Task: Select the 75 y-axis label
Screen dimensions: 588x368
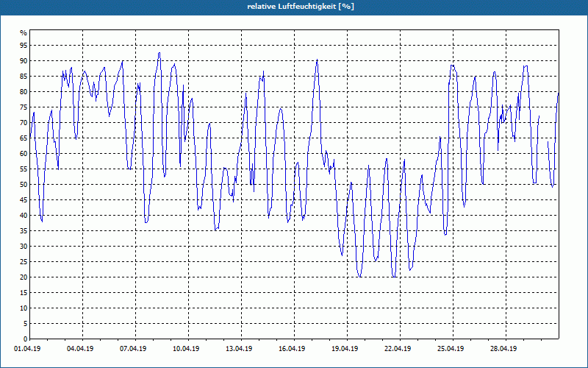Action: click(24, 107)
